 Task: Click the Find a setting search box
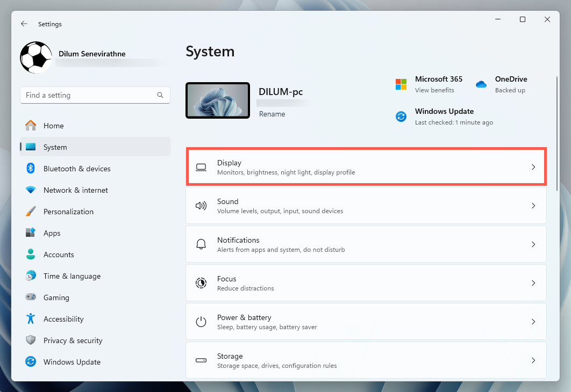click(89, 95)
